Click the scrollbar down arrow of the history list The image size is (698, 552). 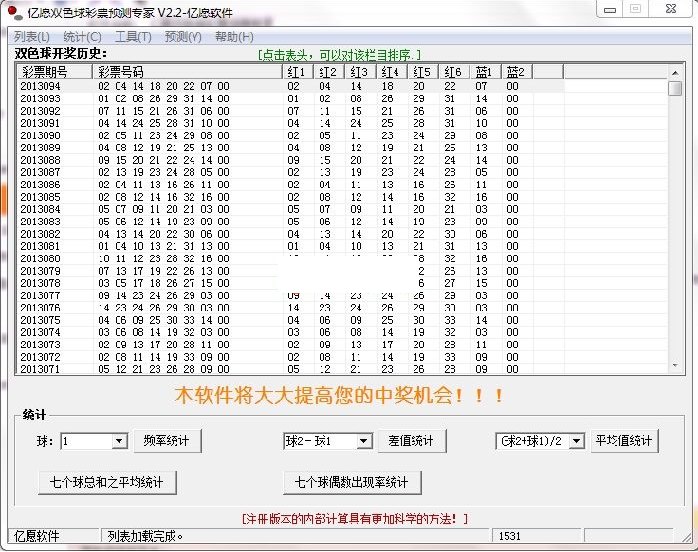[675, 367]
